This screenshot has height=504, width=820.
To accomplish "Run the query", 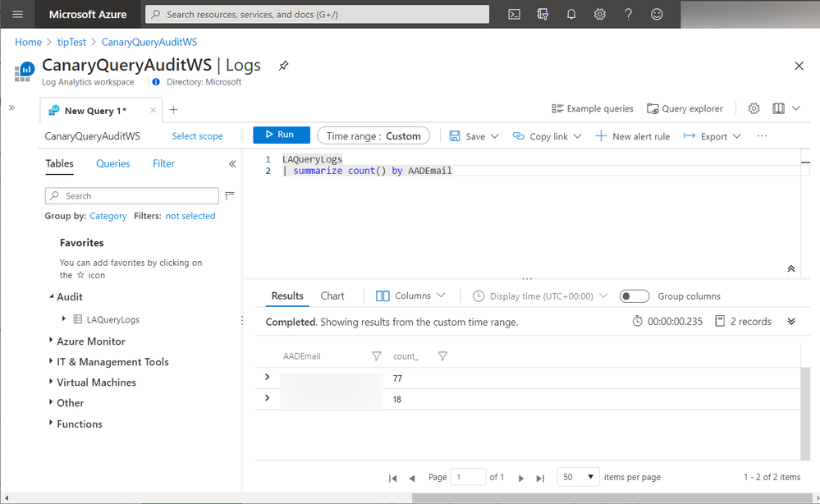I will tap(282, 135).
